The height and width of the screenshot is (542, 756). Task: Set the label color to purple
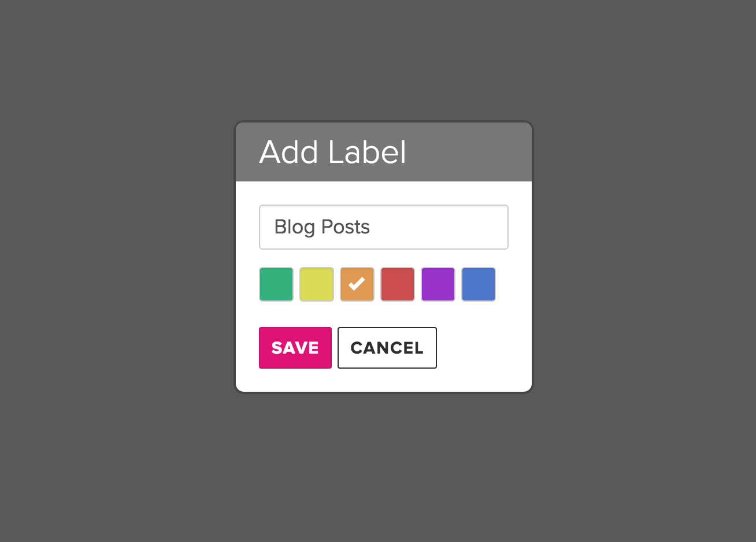click(438, 284)
